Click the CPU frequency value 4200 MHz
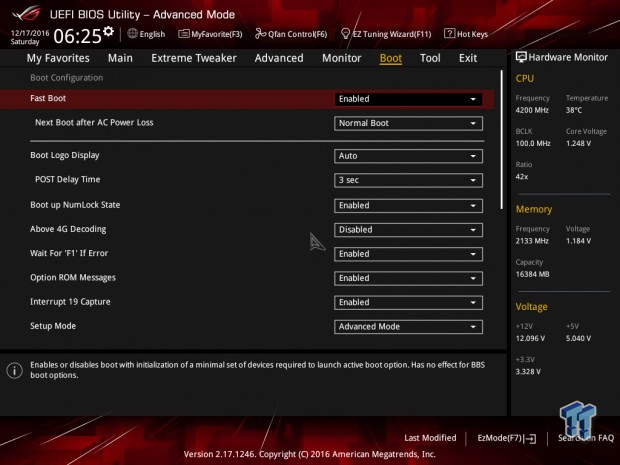Image resolution: width=620 pixels, height=465 pixels. click(532, 110)
